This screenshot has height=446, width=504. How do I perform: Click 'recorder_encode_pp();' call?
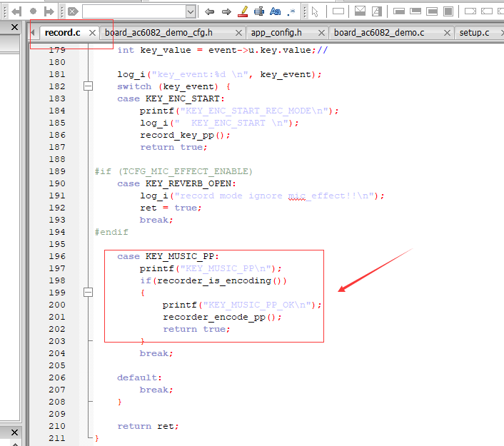pos(222,317)
